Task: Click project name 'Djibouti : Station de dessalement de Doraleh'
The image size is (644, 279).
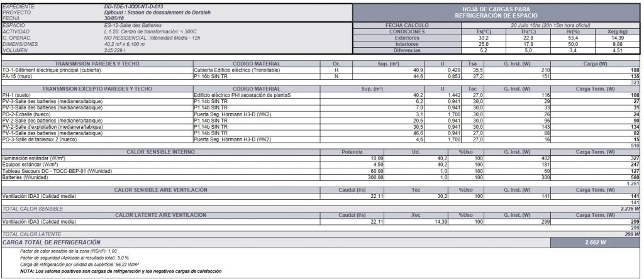Action: pos(158,13)
